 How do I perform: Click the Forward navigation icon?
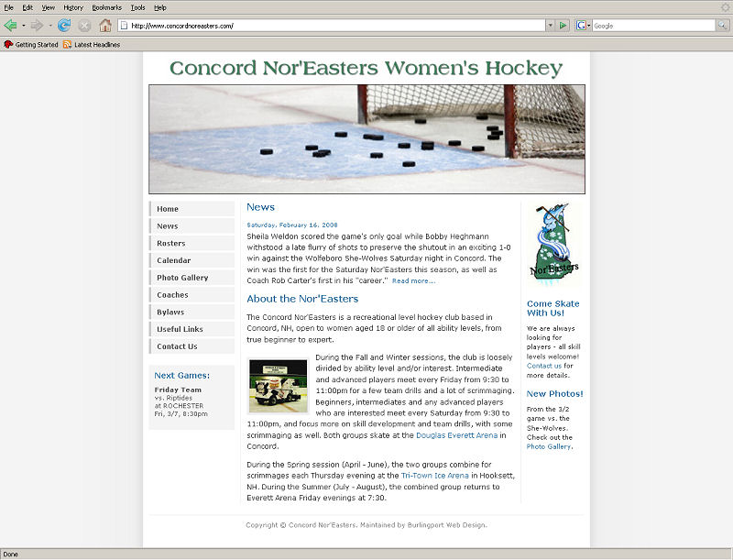pos(37,26)
